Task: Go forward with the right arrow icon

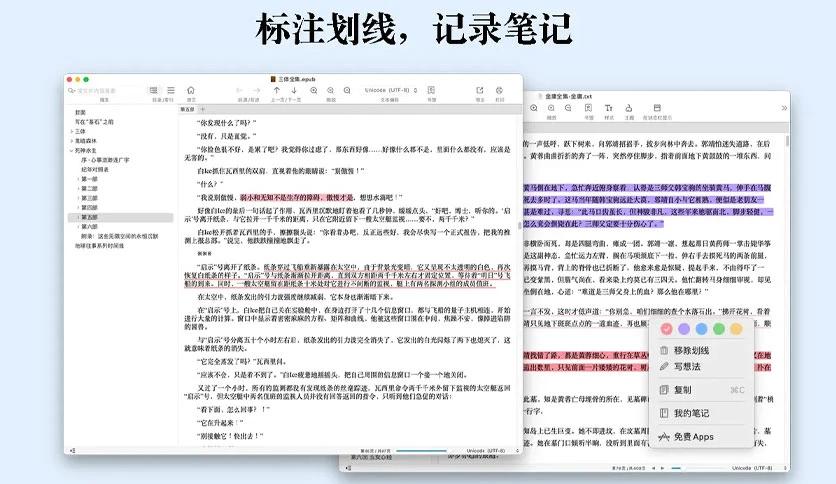Action: tap(256, 90)
